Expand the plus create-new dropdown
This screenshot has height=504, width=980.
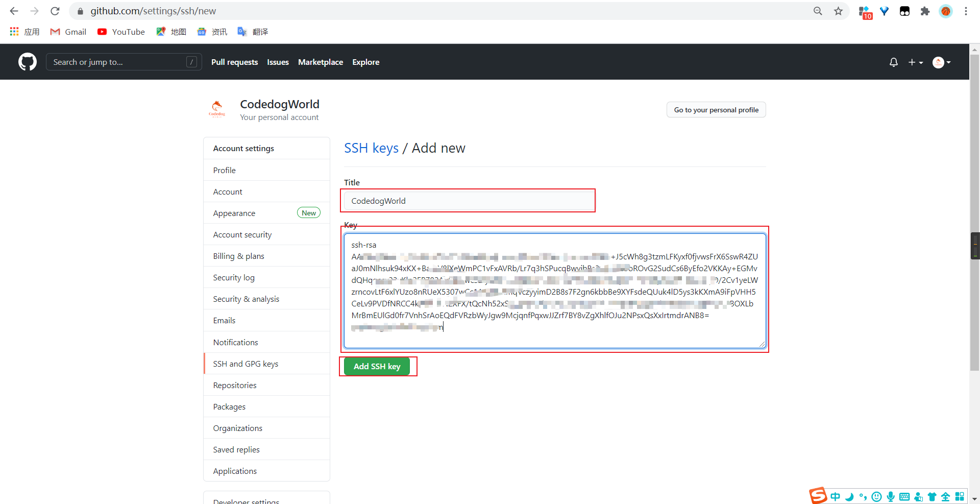click(915, 62)
